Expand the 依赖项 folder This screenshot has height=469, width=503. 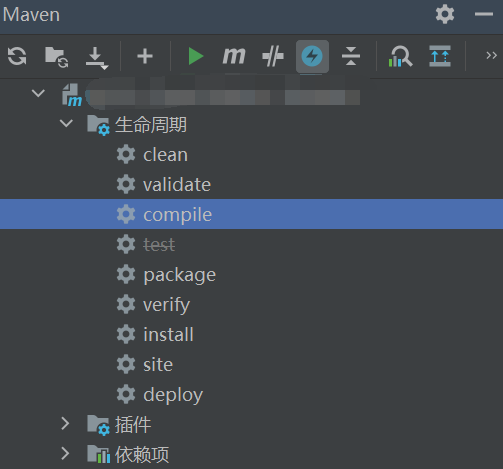[65, 454]
